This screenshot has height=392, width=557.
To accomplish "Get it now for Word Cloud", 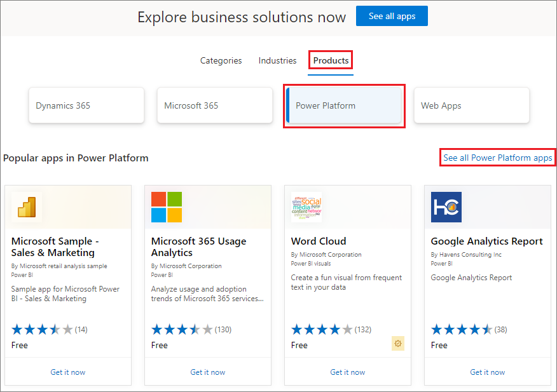I will 348,372.
